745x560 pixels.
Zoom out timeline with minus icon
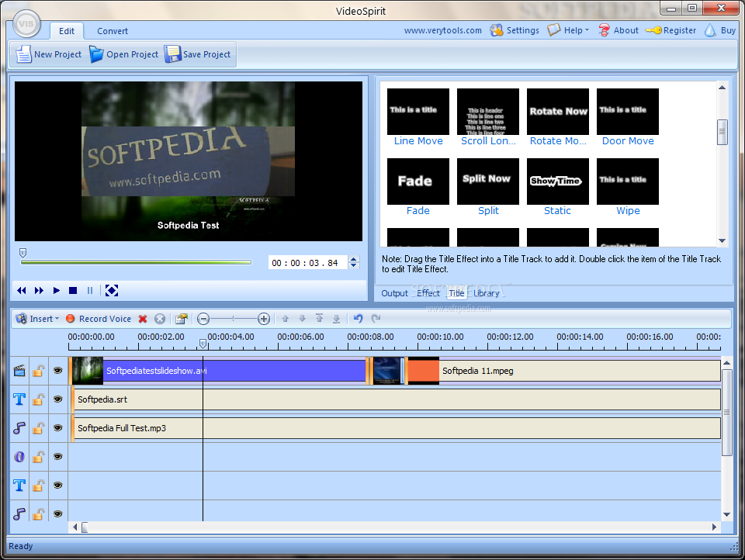[203, 319]
